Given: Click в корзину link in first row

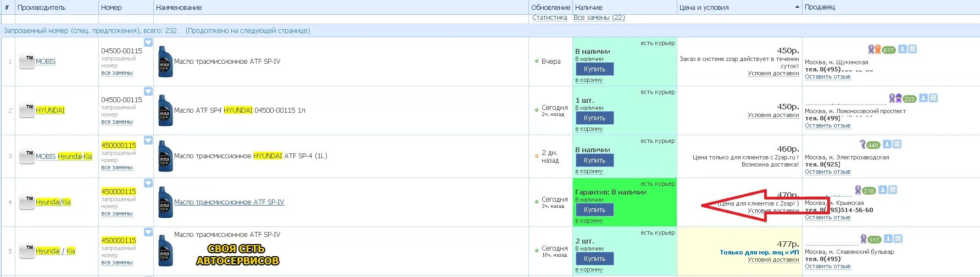Looking at the screenshot, I should [x=589, y=80].
